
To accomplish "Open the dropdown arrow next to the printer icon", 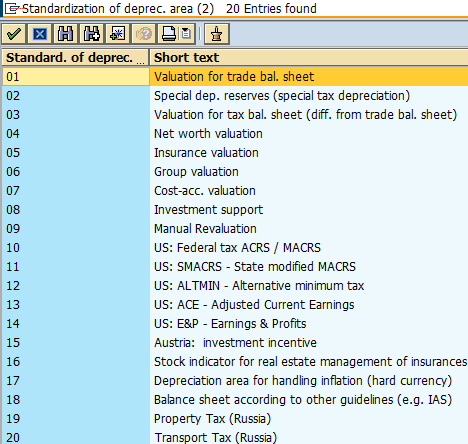I will 187,34.
